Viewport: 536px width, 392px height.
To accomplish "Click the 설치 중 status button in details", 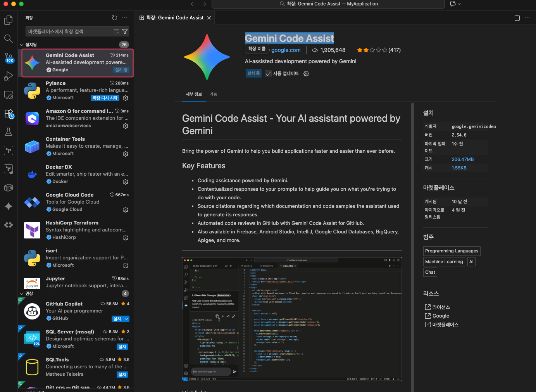I will pos(254,73).
